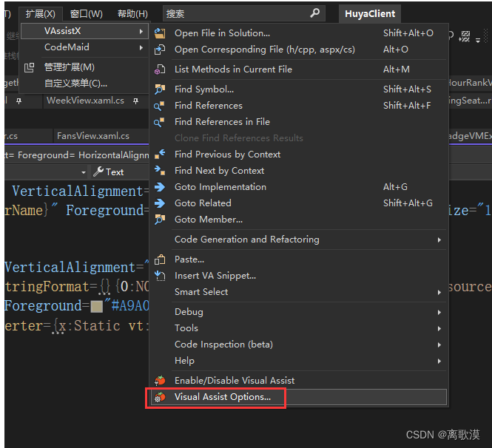
Task: Click the Paste clipboard icon
Action: 160,259
